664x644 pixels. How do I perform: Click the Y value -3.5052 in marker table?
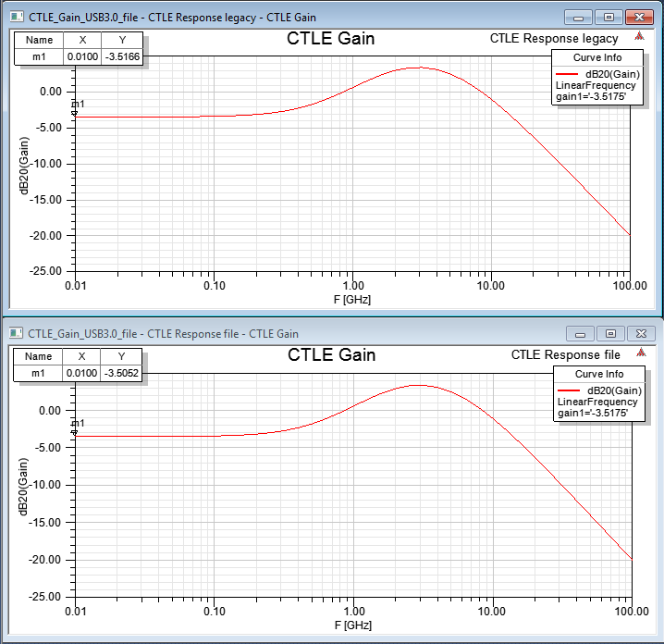121,373
